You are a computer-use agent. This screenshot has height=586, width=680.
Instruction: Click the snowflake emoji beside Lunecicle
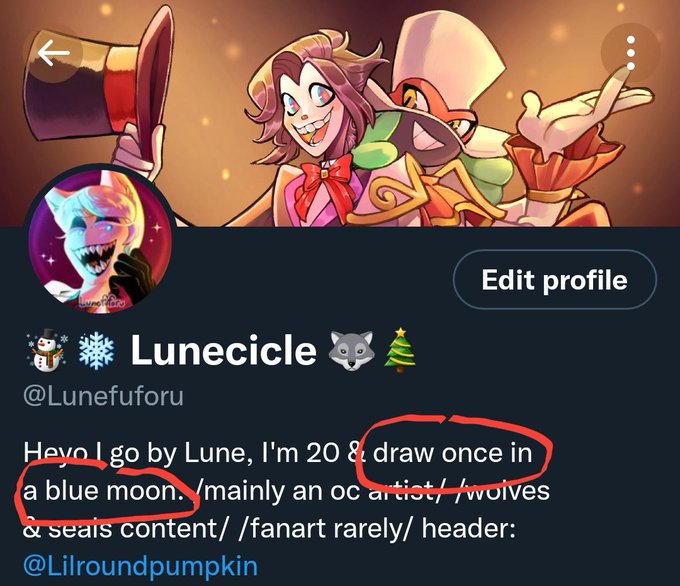point(96,350)
